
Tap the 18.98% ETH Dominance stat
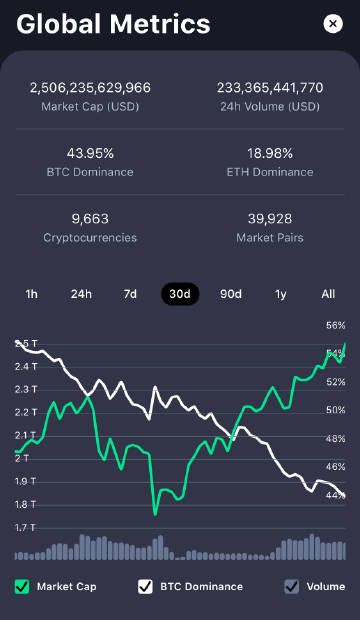[x=270, y=153]
